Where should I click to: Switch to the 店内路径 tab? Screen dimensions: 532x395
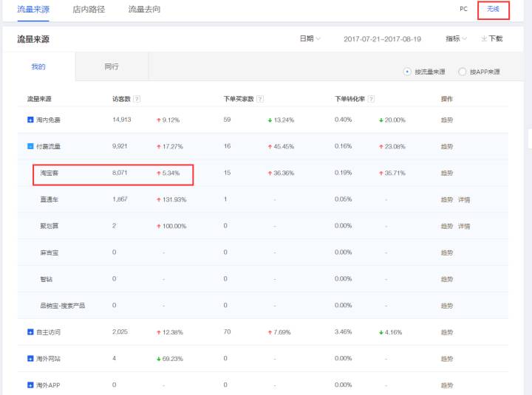(89, 10)
